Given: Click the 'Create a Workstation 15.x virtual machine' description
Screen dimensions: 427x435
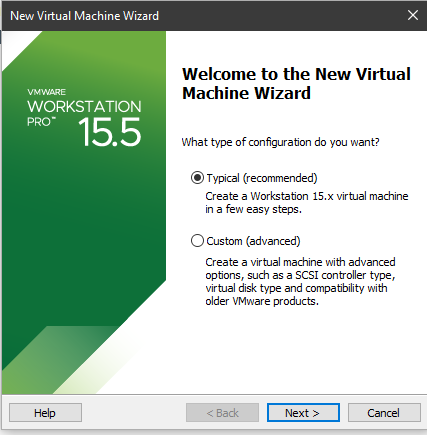Looking at the screenshot, I should pos(307,203).
